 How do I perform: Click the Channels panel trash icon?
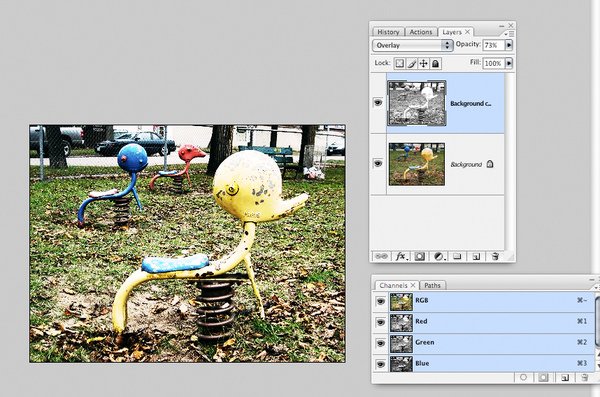click(x=584, y=378)
